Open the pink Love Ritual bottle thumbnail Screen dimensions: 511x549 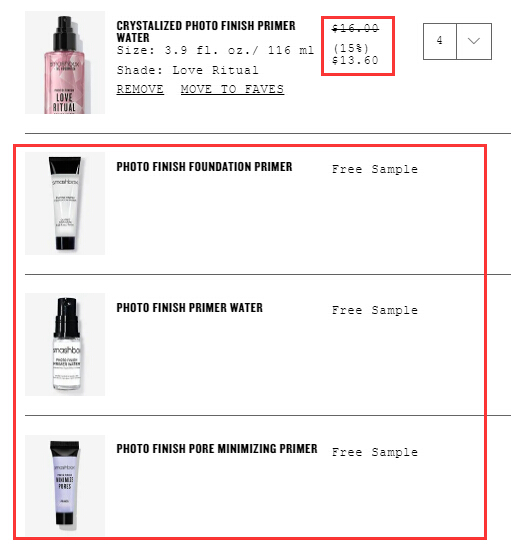pyautogui.click(x=65, y=62)
